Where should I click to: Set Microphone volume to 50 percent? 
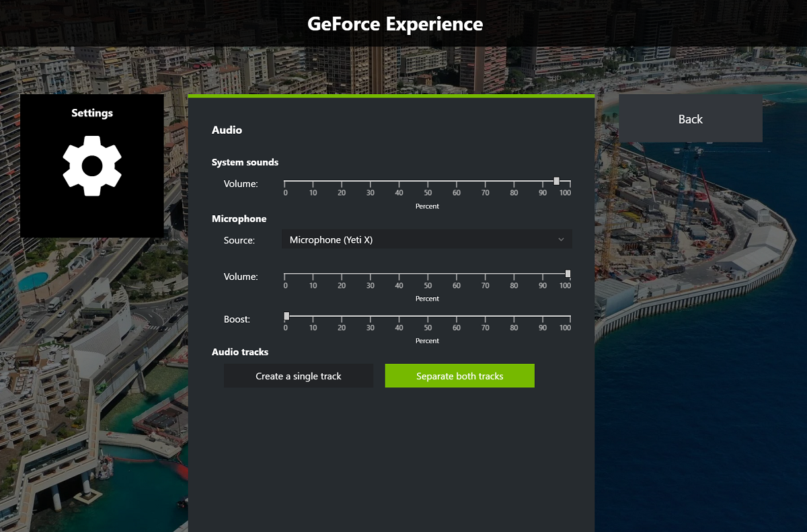428,274
